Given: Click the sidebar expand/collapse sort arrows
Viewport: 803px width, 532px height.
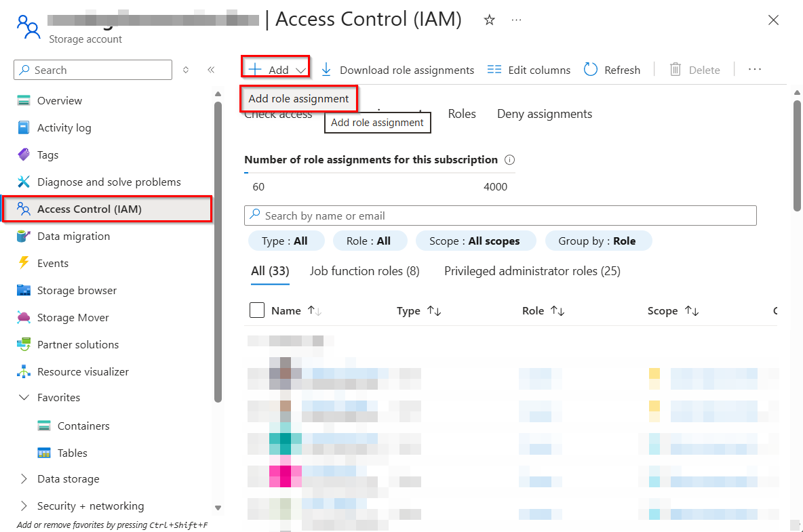Looking at the screenshot, I should point(186,70).
